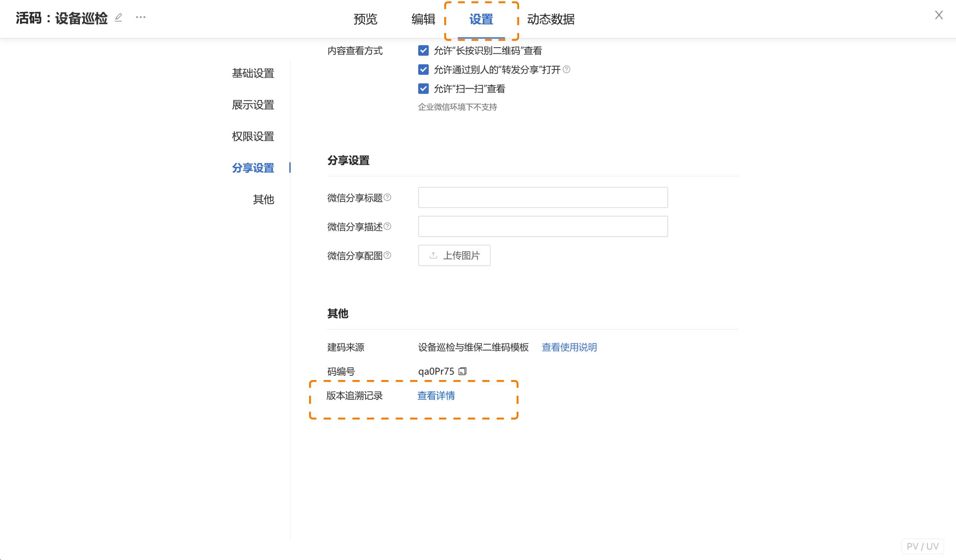Disable 允许通过别人的转发分享打开
This screenshot has width=956, height=560.
point(423,70)
